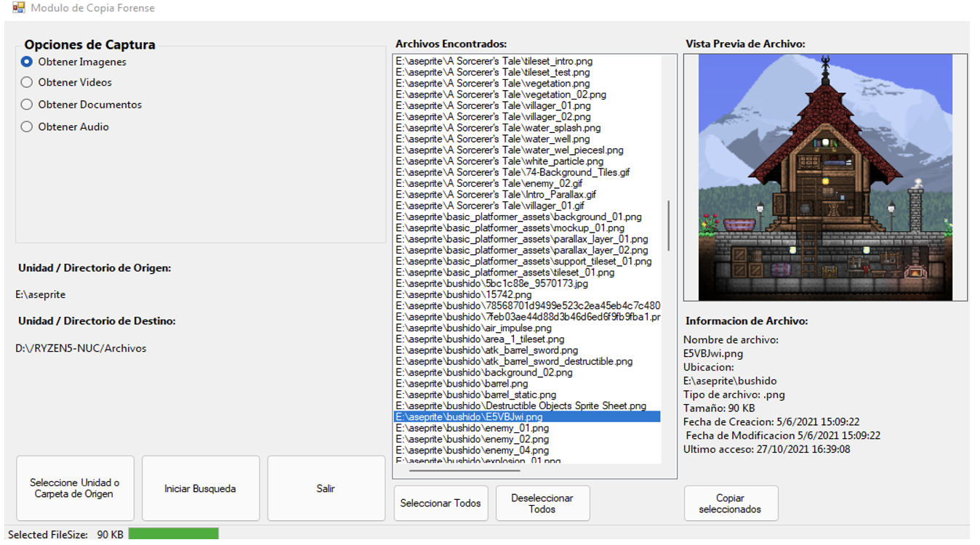This screenshot has width=980, height=545.
Task: Click the Ultimo acceso date line
Action: tap(767, 449)
